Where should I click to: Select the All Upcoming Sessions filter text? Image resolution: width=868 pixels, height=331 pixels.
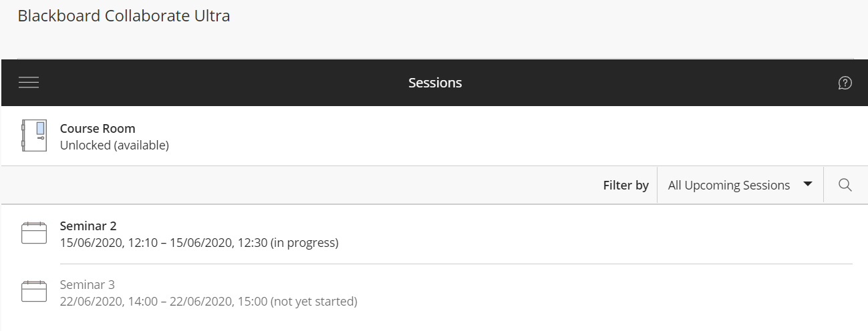click(728, 186)
